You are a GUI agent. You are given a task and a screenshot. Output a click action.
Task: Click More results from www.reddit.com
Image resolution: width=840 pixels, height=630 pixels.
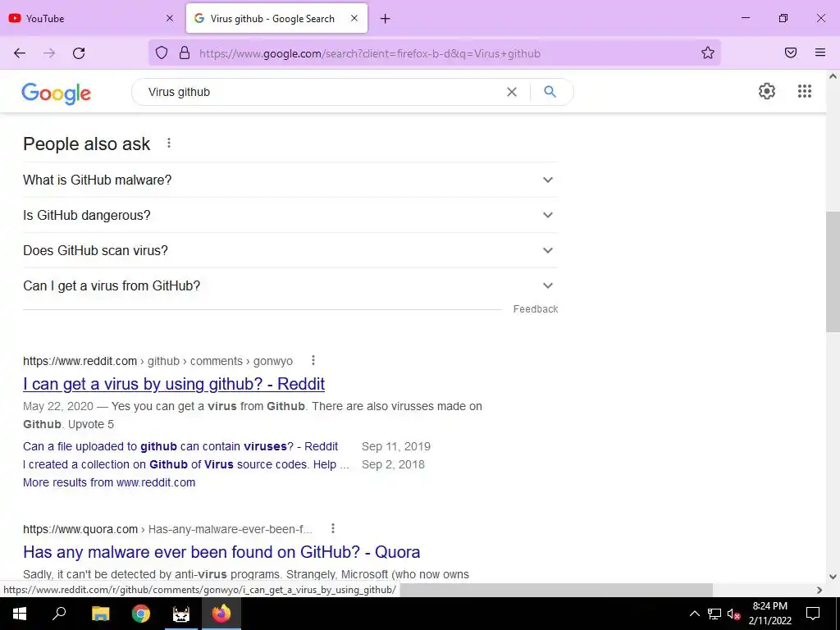click(x=109, y=482)
